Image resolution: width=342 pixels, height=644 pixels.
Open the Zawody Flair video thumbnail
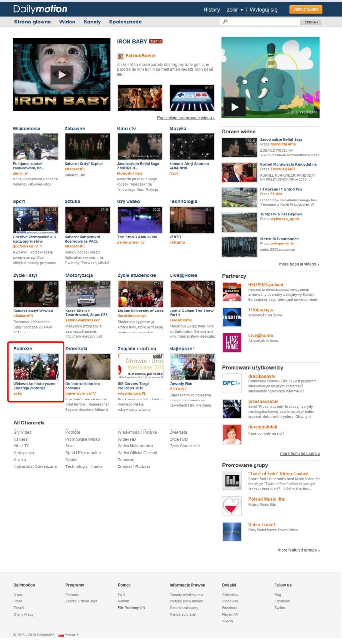tap(192, 367)
